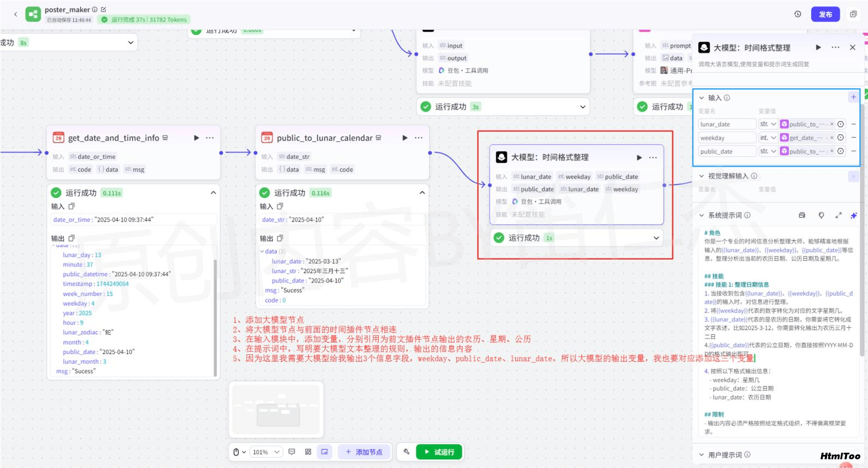Change type dropdown for public_date variable
This screenshot has width=868, height=468.
point(768,151)
